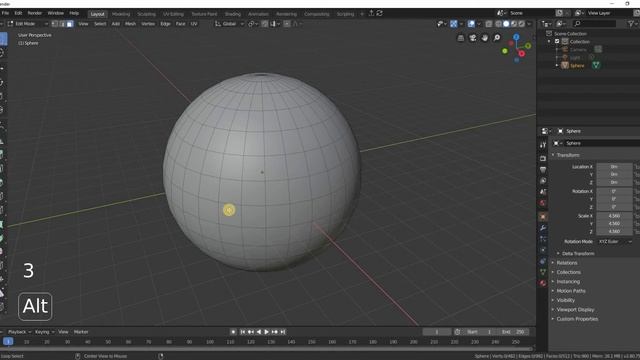Open the Playback menu in timeline
Image resolution: width=640 pixels, height=360 pixels.
tap(19, 332)
